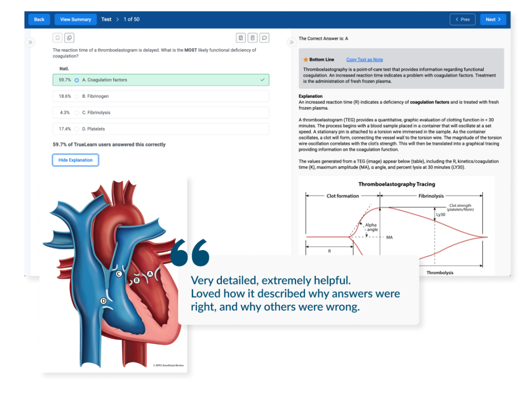The image size is (532, 393).
Task: Click the Next button with right chevron
Action: click(493, 19)
